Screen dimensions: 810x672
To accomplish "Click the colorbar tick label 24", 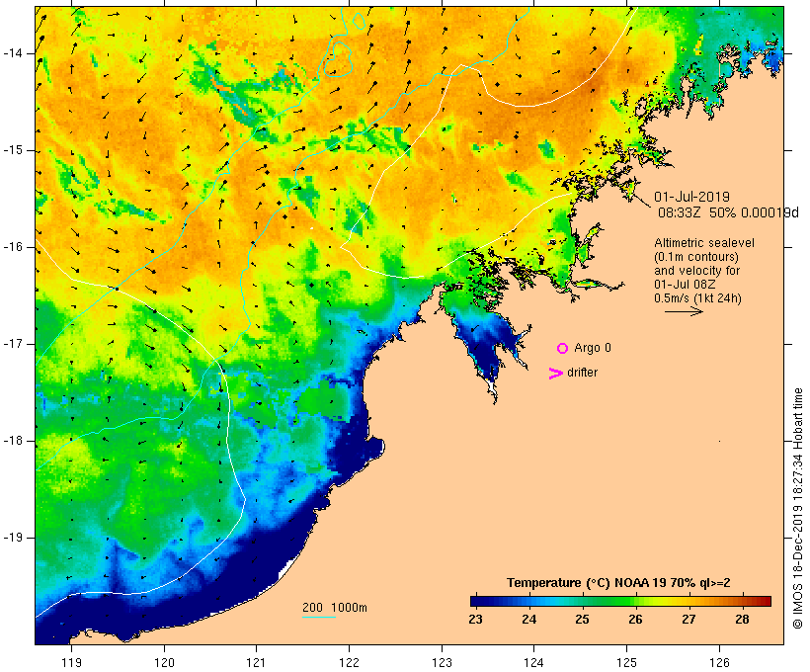I will coord(528,620).
